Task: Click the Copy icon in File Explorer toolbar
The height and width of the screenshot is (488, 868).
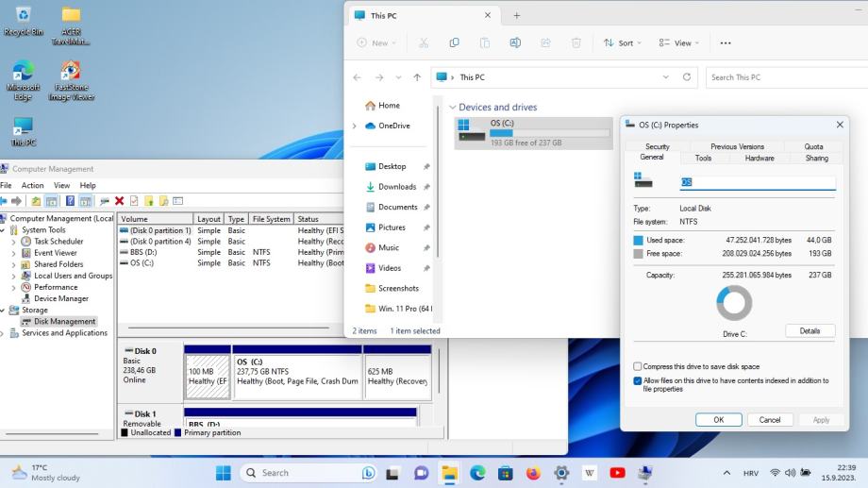Action: point(454,42)
